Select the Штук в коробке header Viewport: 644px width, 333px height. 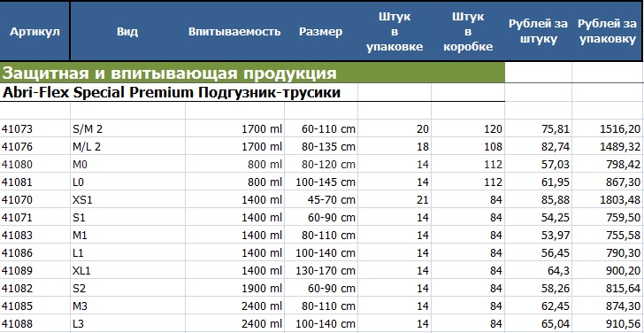tap(468, 32)
